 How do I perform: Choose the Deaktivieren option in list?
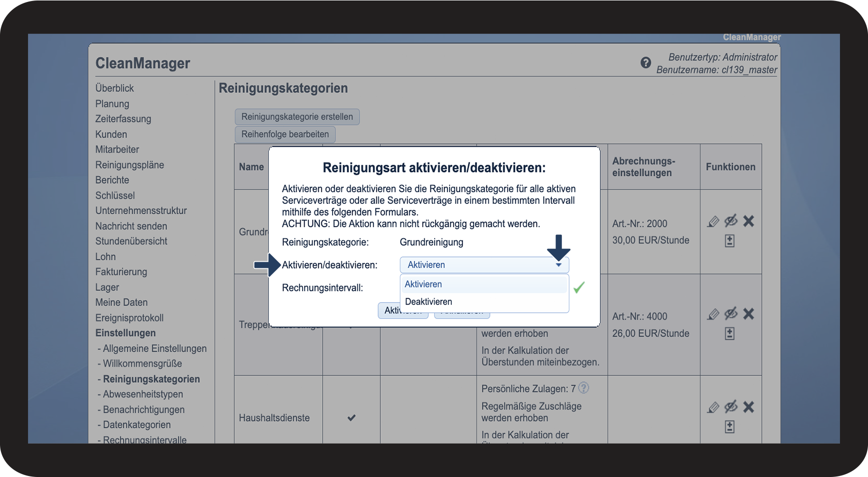tap(484, 302)
